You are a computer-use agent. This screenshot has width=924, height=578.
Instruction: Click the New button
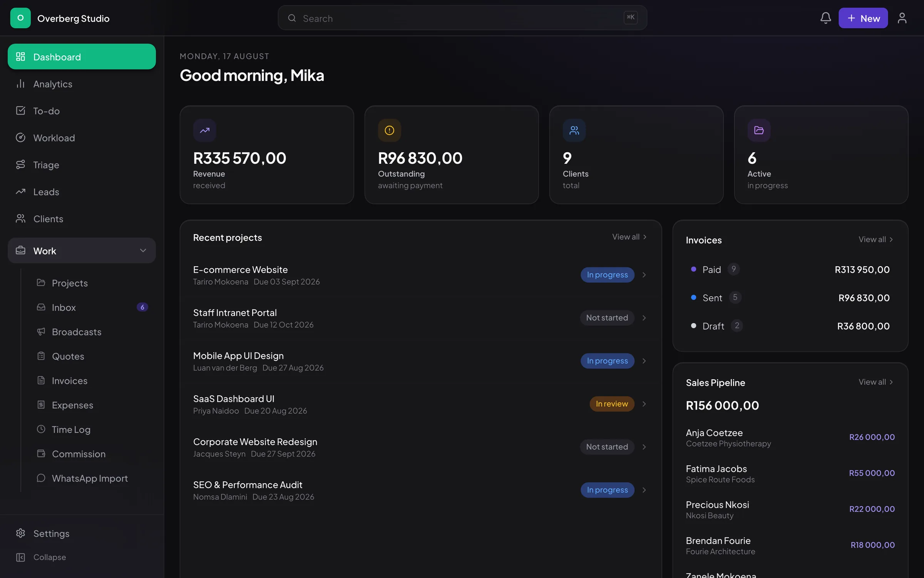[863, 18]
